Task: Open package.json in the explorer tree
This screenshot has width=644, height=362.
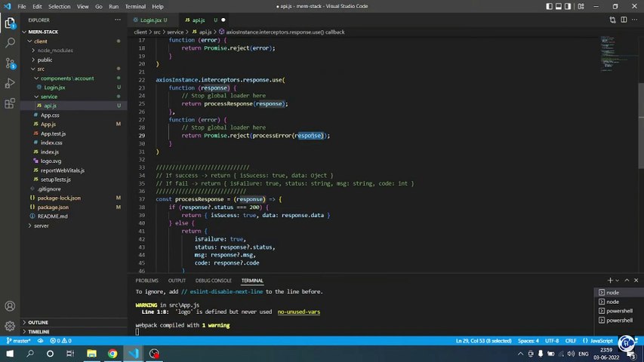Action: [53, 207]
